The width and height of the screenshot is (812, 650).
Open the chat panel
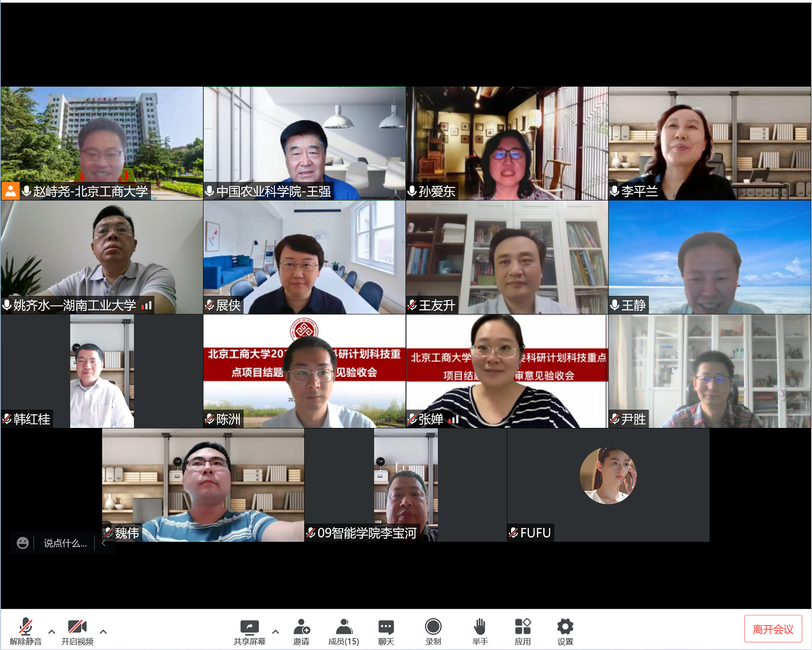pyautogui.click(x=386, y=628)
